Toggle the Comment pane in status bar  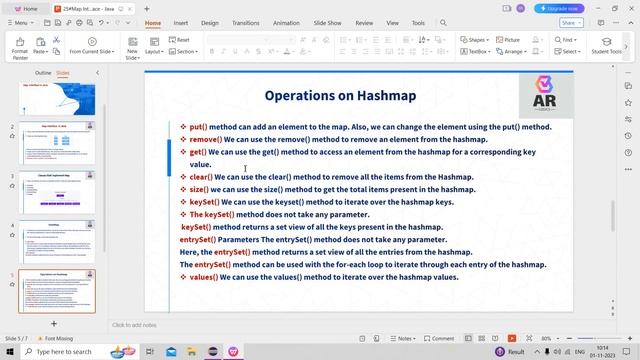pyautogui.click(x=439, y=338)
